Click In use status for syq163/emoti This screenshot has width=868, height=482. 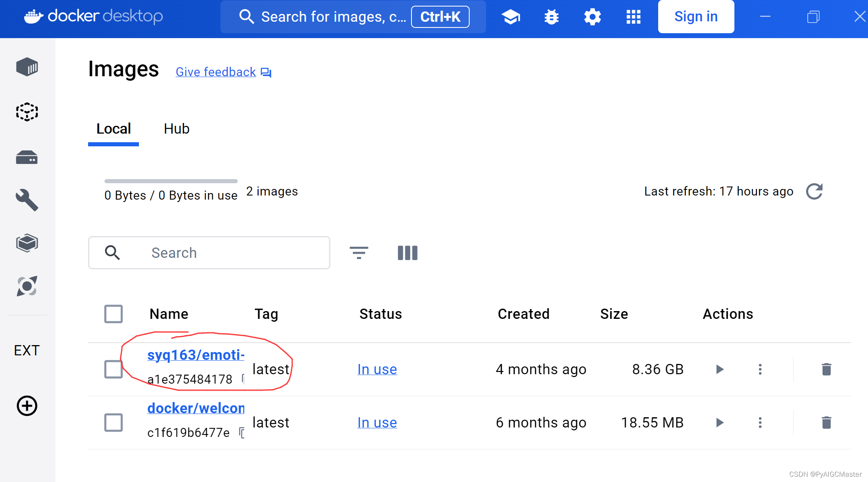pos(377,369)
